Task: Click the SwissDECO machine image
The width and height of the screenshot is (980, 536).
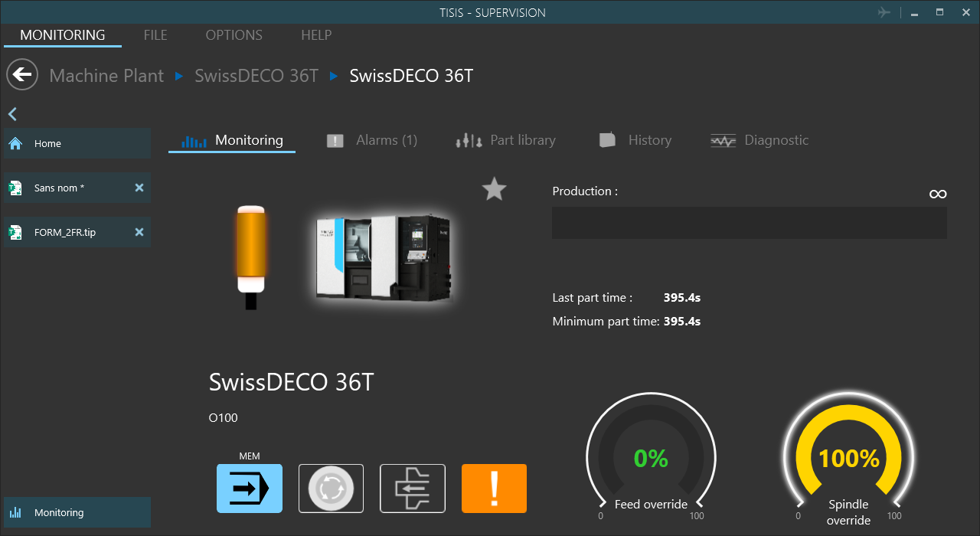Action: [384, 257]
